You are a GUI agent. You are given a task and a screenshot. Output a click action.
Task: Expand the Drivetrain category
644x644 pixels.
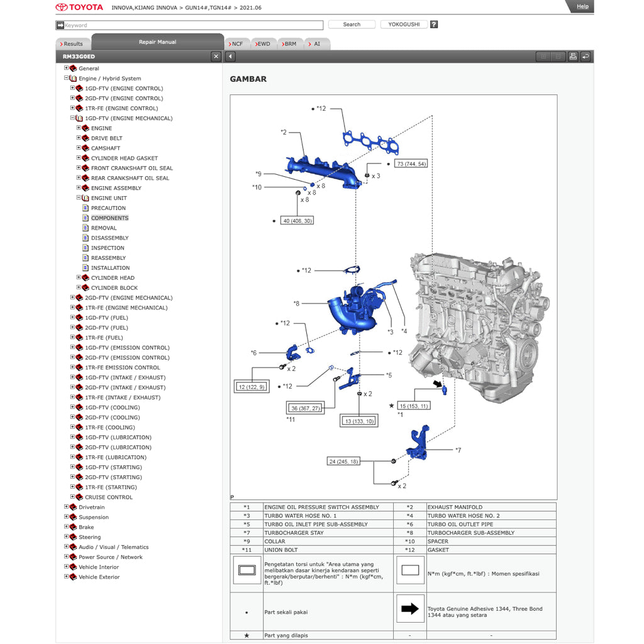[66, 507]
